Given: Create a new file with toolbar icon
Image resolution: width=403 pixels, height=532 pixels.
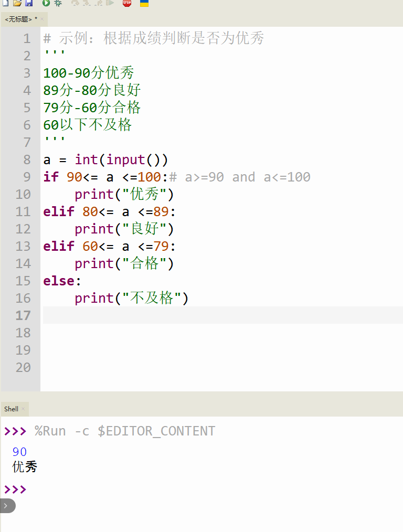Looking at the screenshot, I should [5, 3].
